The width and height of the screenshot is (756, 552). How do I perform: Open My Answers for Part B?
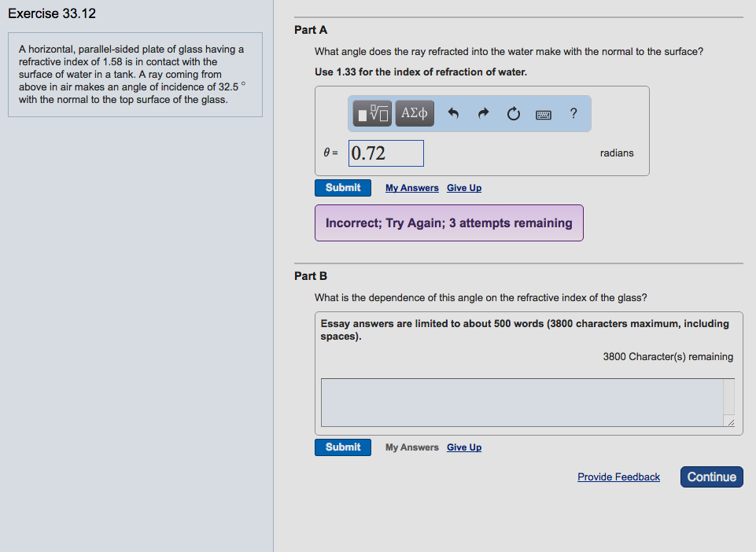[411, 447]
